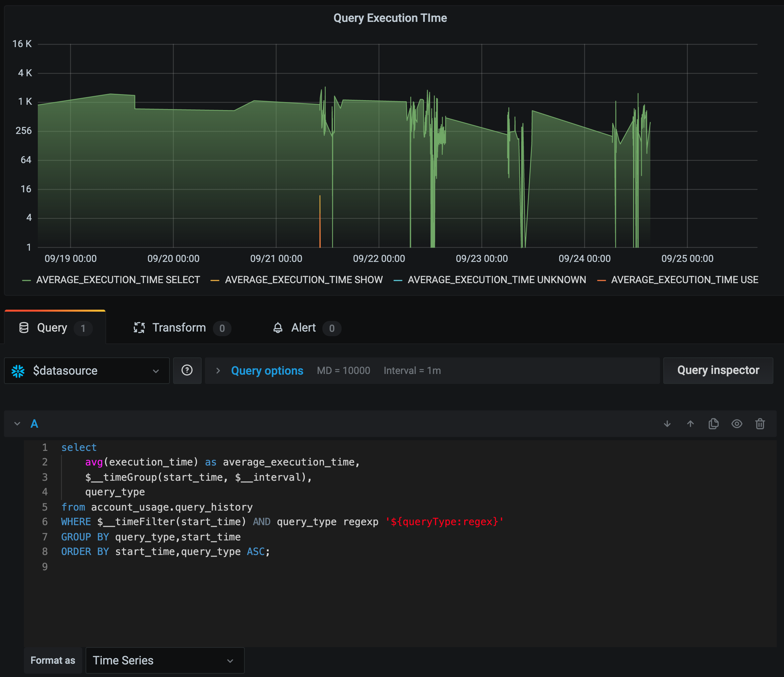The height and width of the screenshot is (677, 784).
Task: Click the 16 K y-axis label
Action: click(x=22, y=44)
